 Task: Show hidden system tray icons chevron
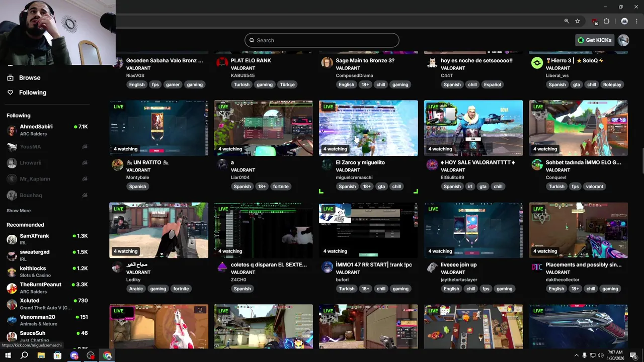coord(576,355)
